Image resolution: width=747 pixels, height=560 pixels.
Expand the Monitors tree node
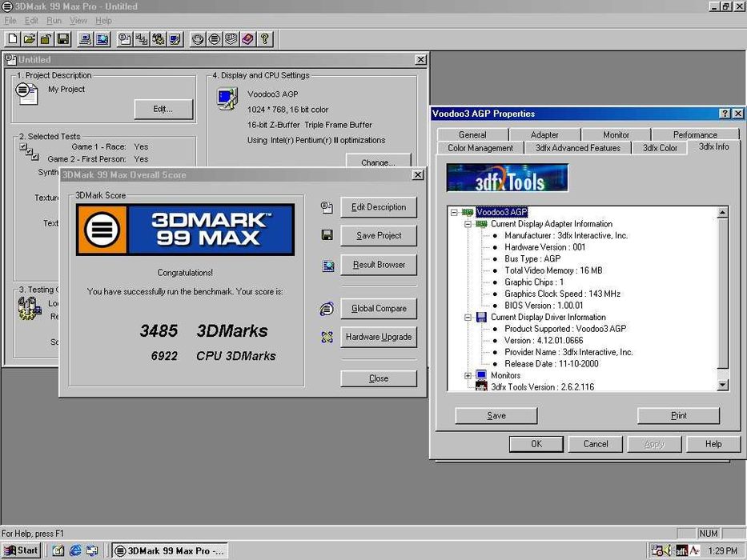pyautogui.click(x=468, y=376)
